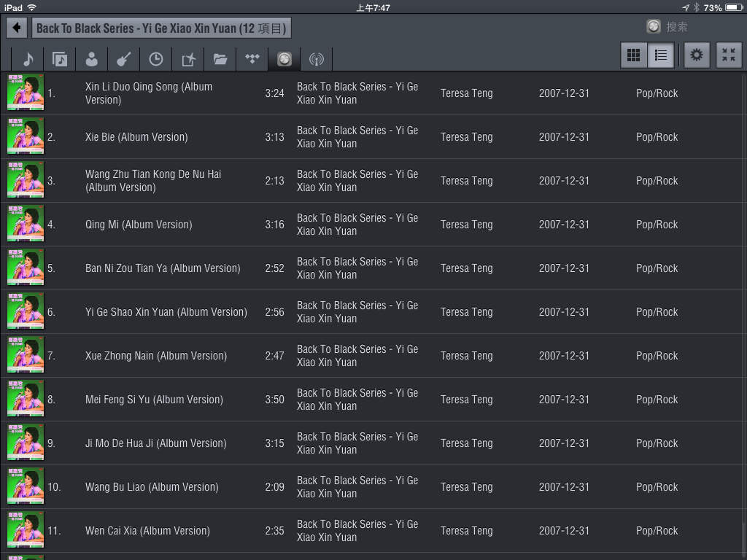Screen dimensions: 747x560
Task: Select track Qing Mi (Album Version)
Action: (139, 225)
